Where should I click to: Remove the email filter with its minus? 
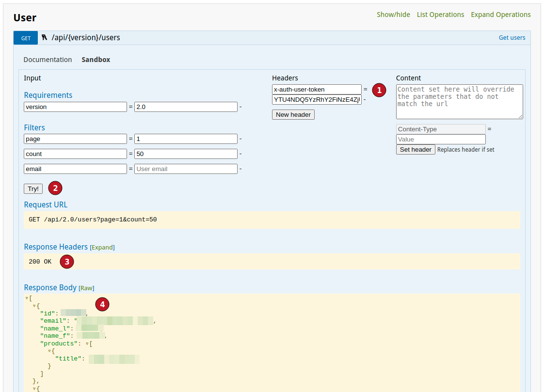[240, 169]
